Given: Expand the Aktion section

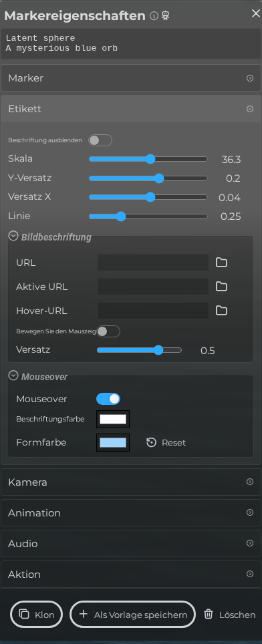Looking at the screenshot, I should [131, 574].
